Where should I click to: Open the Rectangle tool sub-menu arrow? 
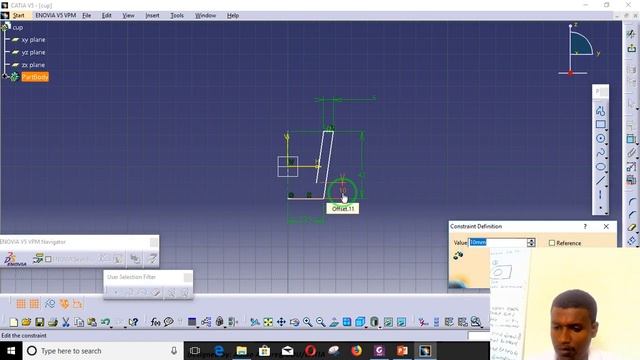tap(607, 130)
